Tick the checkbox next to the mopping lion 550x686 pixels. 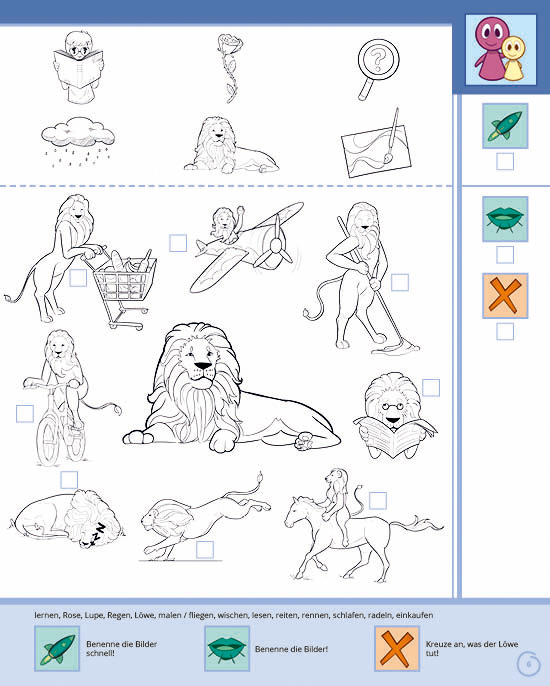(400, 282)
